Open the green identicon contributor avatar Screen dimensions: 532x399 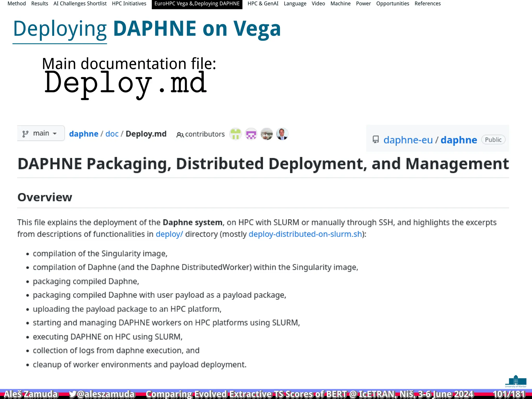(236, 134)
